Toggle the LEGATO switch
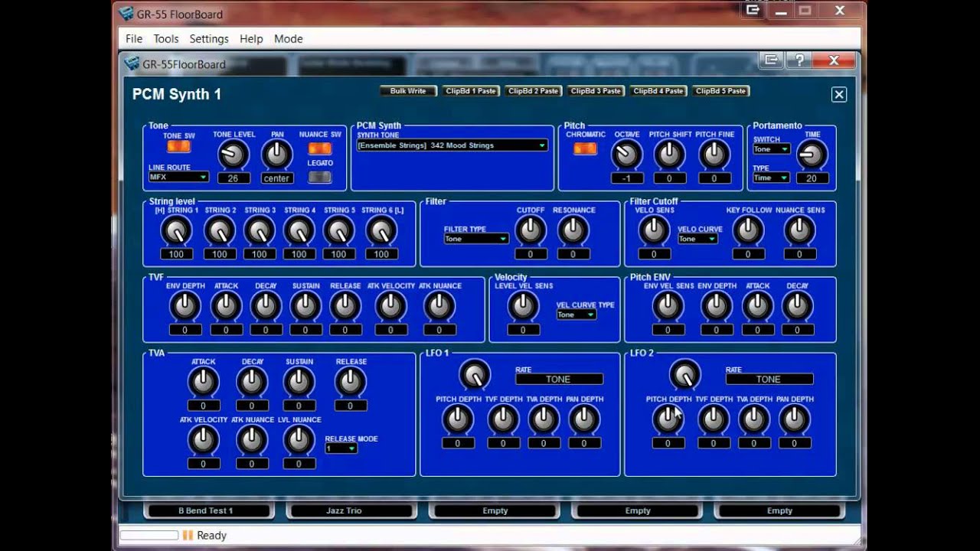Image resolution: width=980 pixels, height=551 pixels. (320, 177)
